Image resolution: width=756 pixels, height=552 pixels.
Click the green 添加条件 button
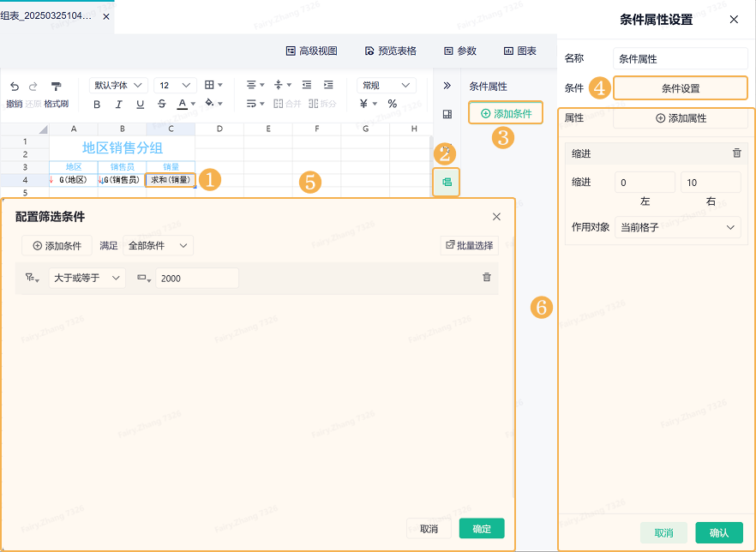coord(506,114)
